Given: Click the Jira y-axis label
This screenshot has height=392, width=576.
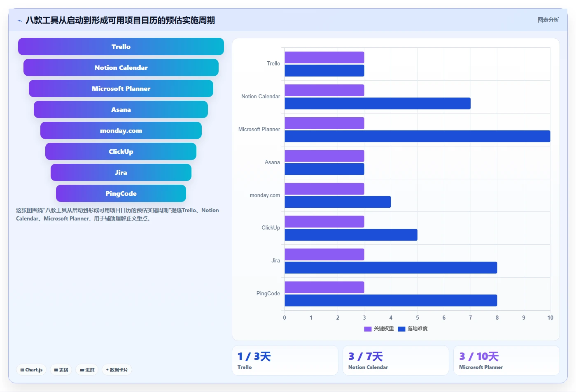Looking at the screenshot, I should (x=275, y=261).
